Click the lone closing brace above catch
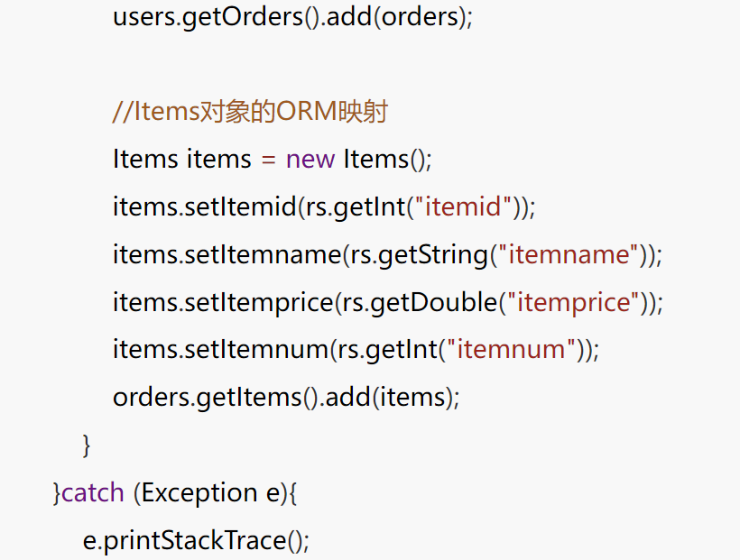This screenshot has width=740, height=560. (x=87, y=445)
